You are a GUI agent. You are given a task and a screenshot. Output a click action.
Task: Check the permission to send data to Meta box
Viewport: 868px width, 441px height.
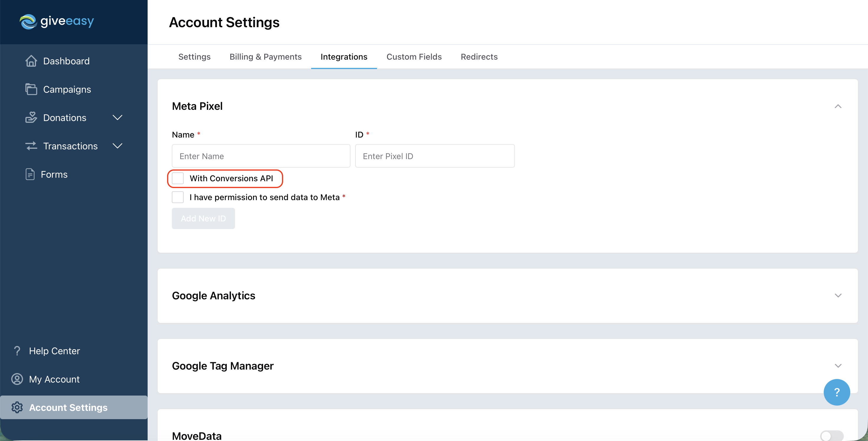coord(177,197)
